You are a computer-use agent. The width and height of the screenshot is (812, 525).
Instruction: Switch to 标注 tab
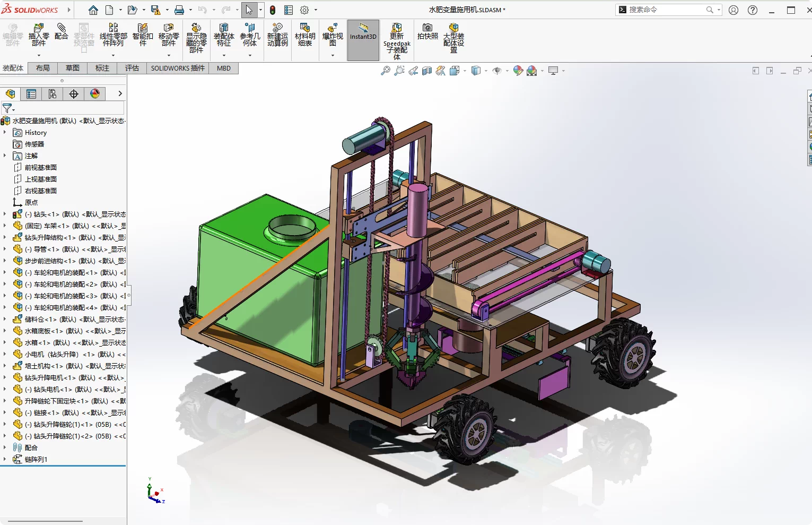tap(102, 68)
